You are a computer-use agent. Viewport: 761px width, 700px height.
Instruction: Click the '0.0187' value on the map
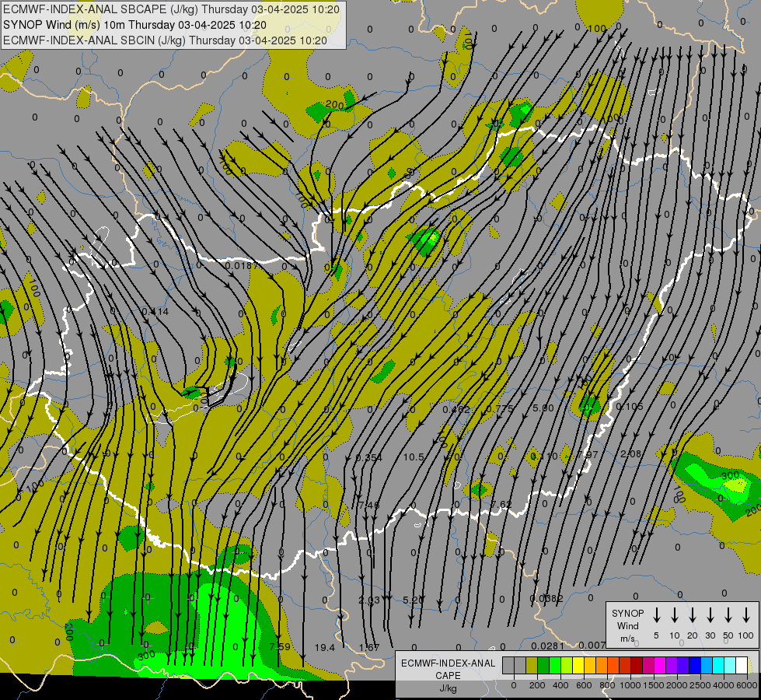point(241,266)
